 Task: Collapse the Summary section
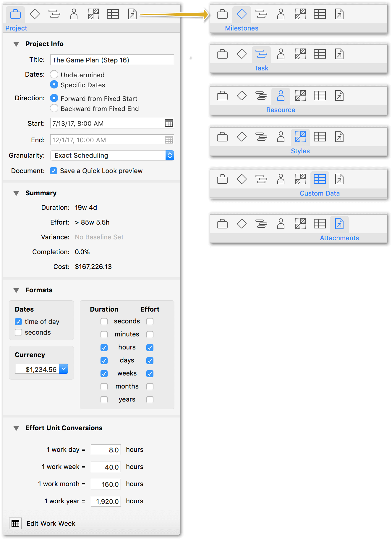[16, 193]
